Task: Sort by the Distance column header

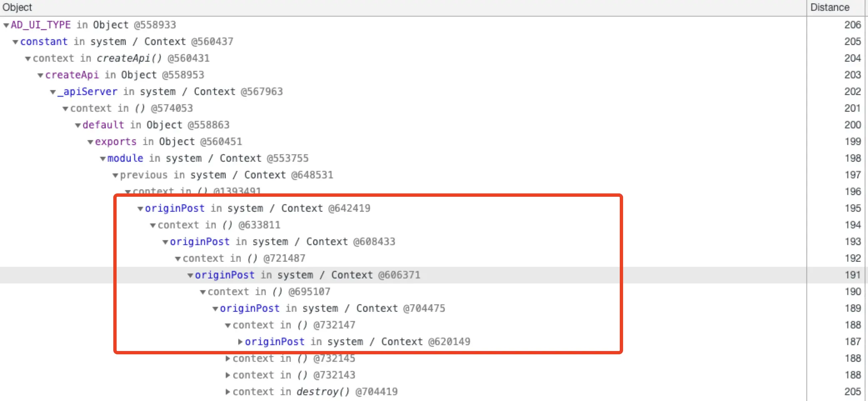Action: [830, 8]
